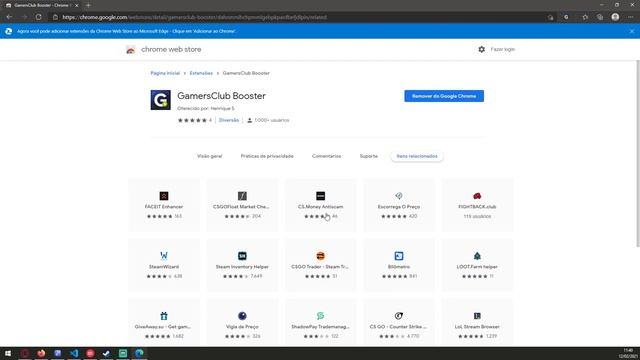This screenshot has height=360, width=640.
Task: Open the browser profile avatar
Action: (x=615, y=17)
